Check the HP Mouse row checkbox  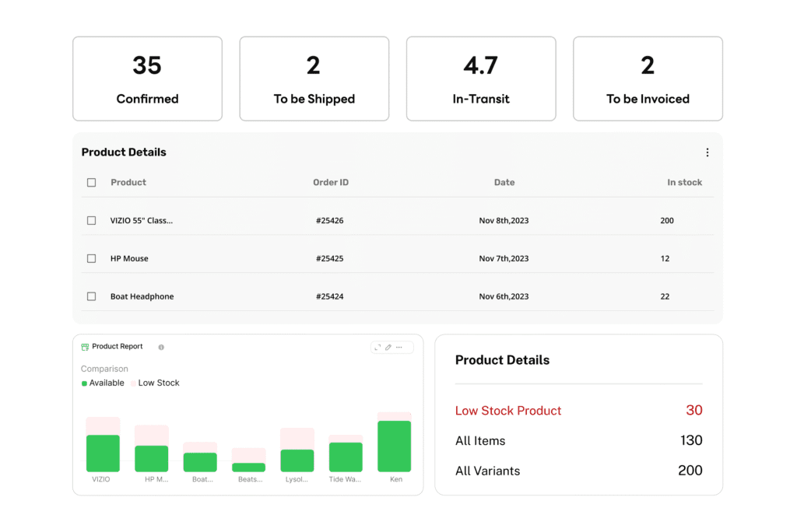tap(91, 258)
